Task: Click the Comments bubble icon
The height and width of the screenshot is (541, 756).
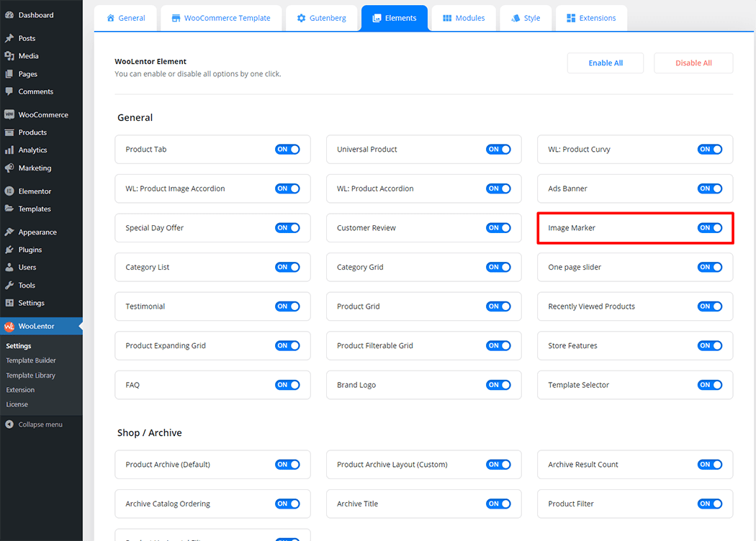Action: coord(9,91)
